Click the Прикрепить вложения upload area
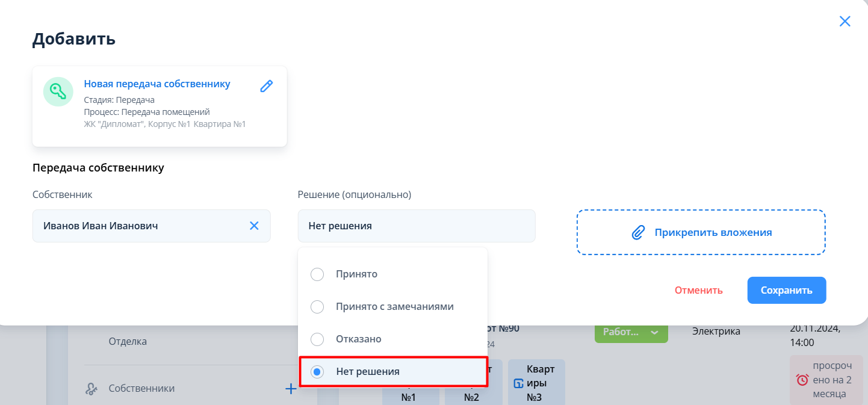 (701, 232)
